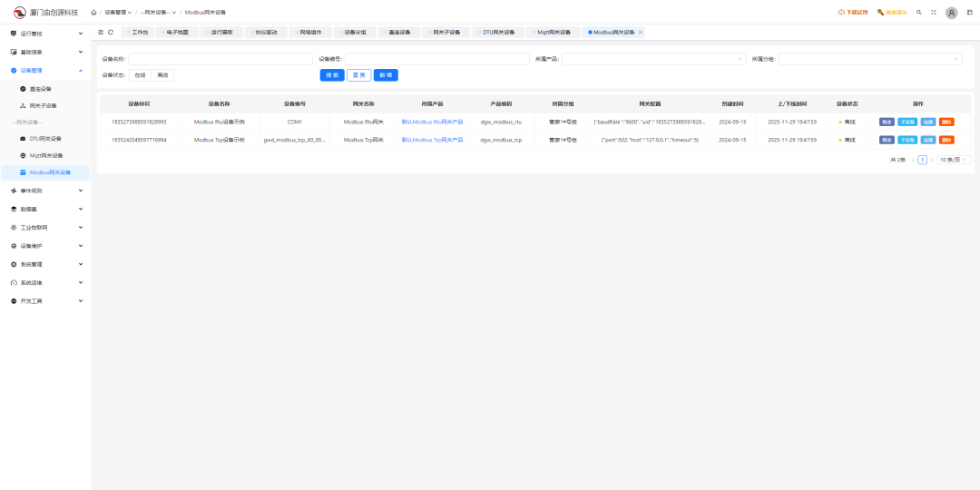980x490 pixels.
Task: Select the 离线 device status option
Action: (162, 75)
